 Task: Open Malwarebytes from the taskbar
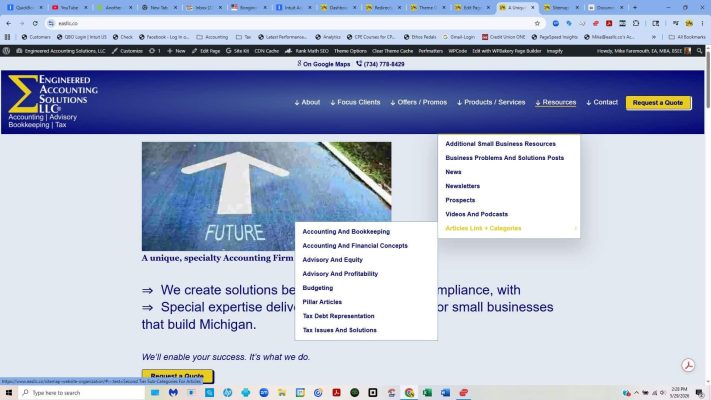[x=173, y=392]
